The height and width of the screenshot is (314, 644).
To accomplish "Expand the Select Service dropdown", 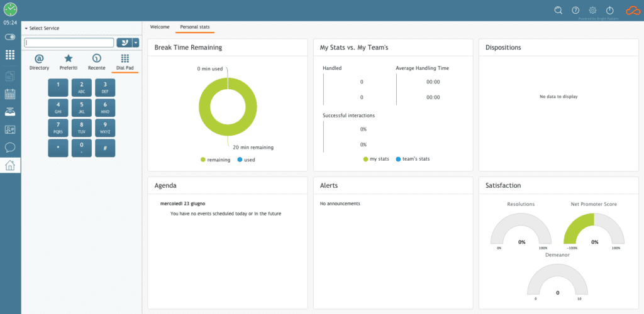I will (42, 28).
